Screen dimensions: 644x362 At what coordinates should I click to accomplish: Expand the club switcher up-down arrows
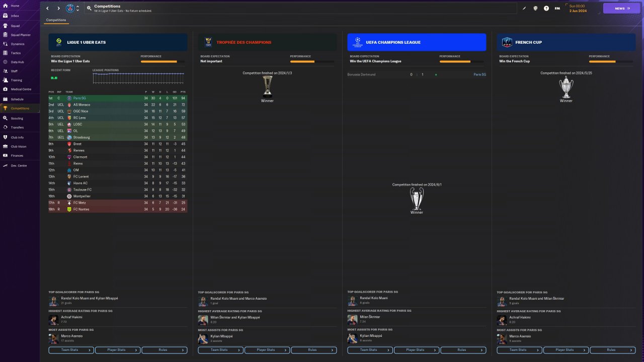(x=77, y=9)
